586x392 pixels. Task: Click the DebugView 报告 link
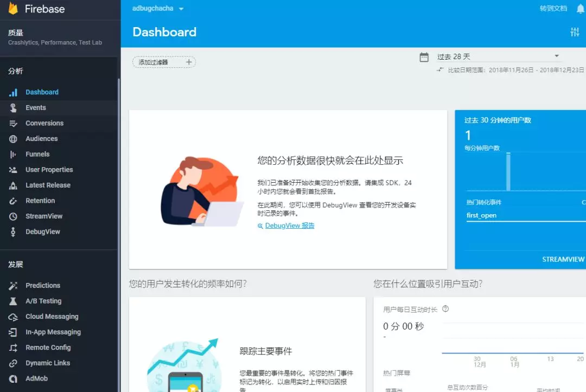[x=289, y=226]
